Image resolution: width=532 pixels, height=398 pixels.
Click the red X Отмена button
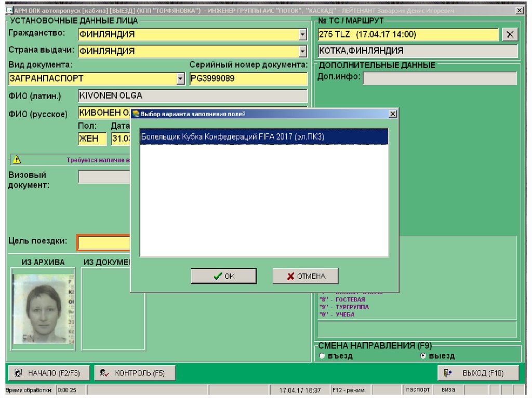(x=305, y=276)
